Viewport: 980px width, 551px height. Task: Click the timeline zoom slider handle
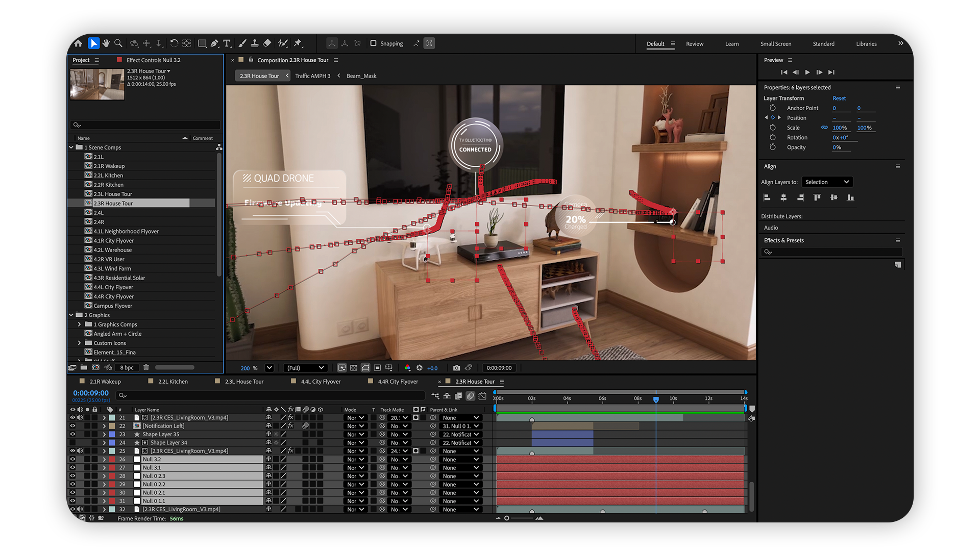507,518
